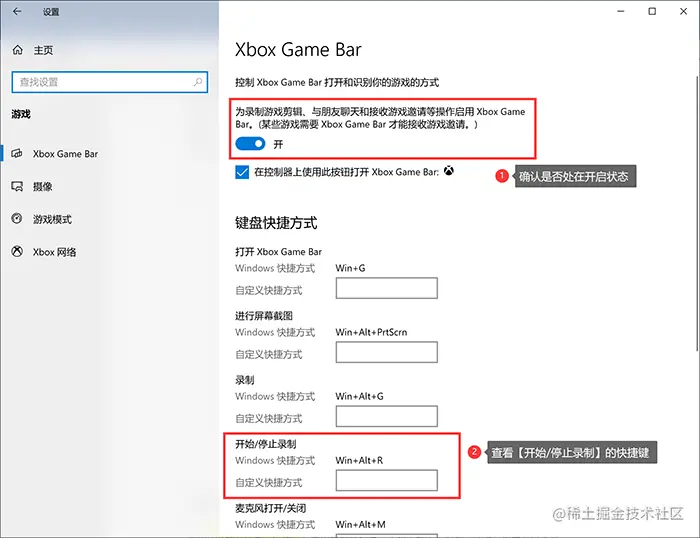Select Xbox 网络 menu label
The height and width of the screenshot is (538, 700).
pos(54,252)
